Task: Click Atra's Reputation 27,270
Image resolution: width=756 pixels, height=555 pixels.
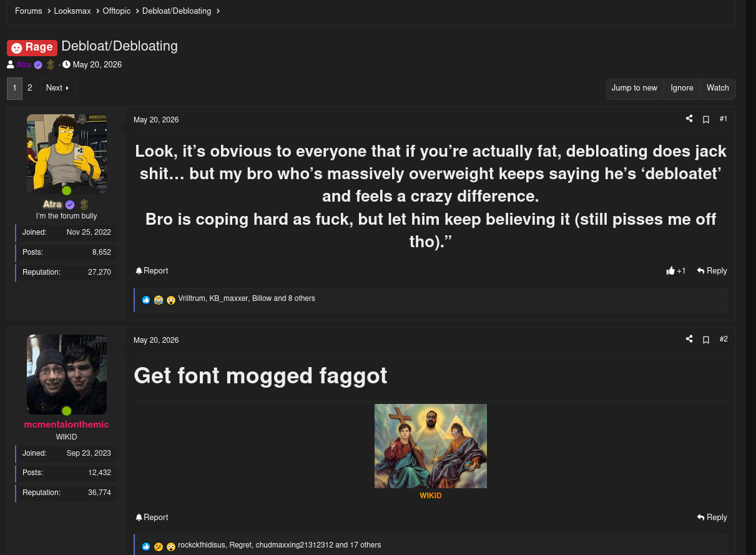Action: click(100, 273)
